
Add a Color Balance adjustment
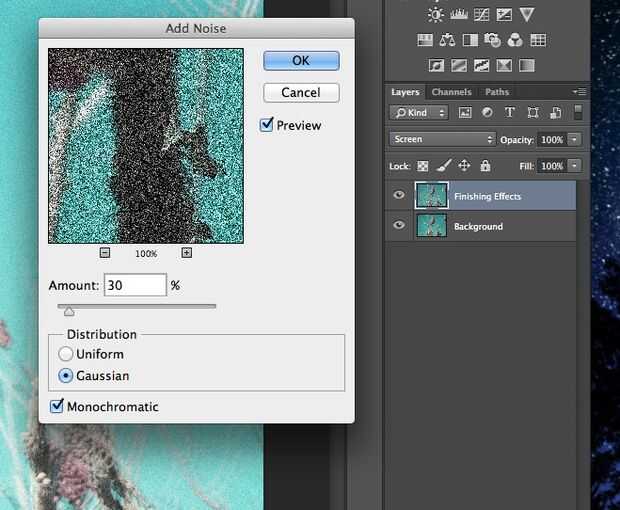tap(447, 40)
